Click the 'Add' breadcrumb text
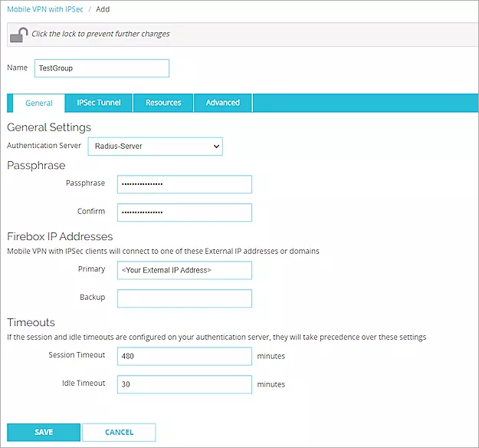The width and height of the screenshot is (479, 448). point(103,9)
